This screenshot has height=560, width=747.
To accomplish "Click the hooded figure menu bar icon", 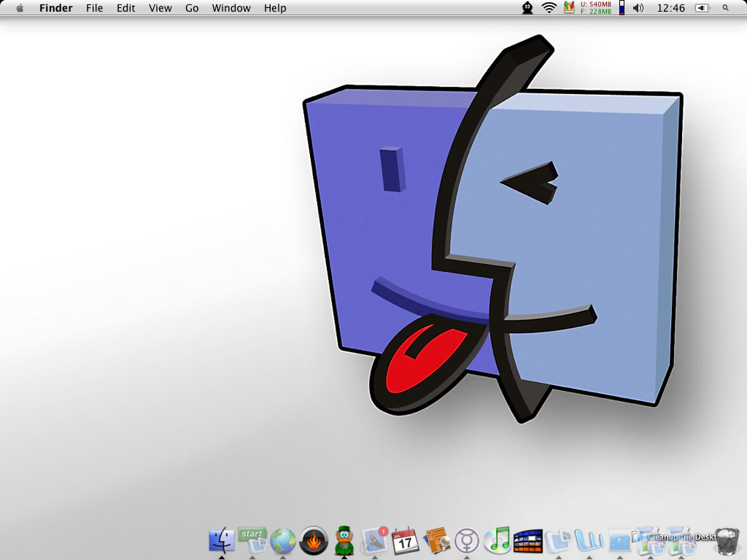I will point(527,7).
